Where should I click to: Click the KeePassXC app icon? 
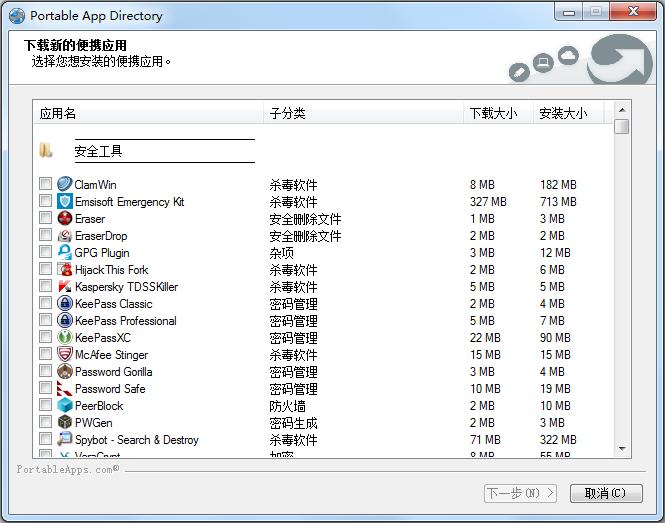(x=65, y=337)
